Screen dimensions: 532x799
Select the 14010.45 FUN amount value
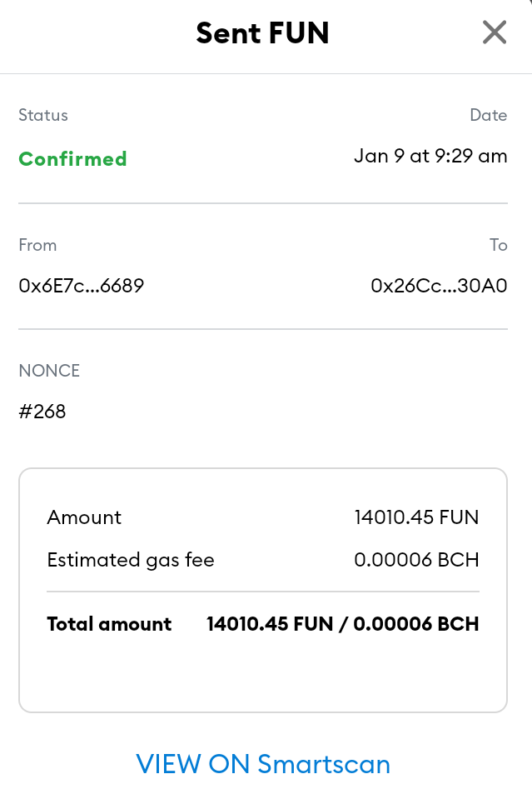(416, 517)
